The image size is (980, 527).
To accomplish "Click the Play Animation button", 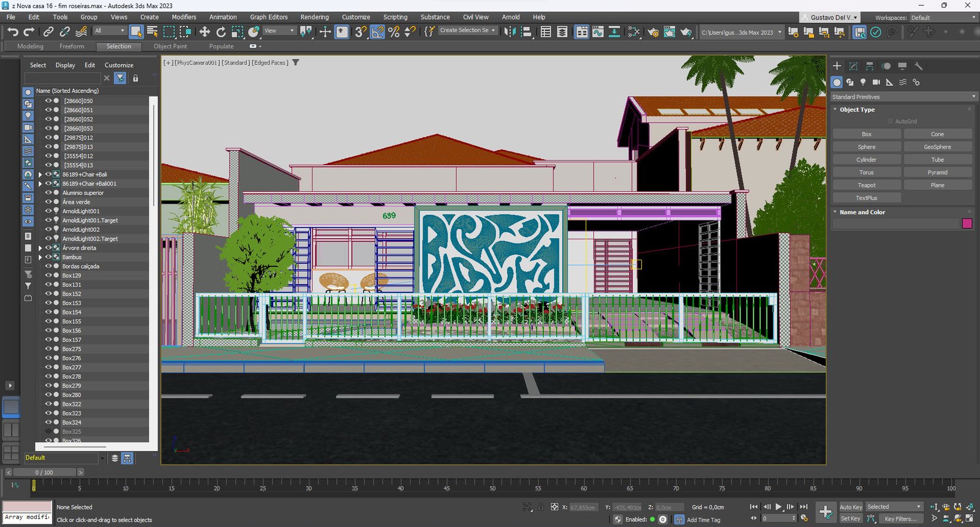I will pos(778,507).
